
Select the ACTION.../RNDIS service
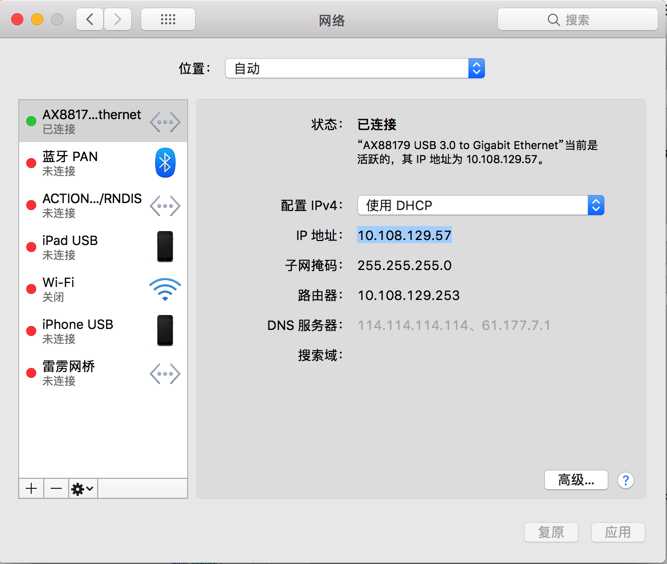[x=103, y=205]
